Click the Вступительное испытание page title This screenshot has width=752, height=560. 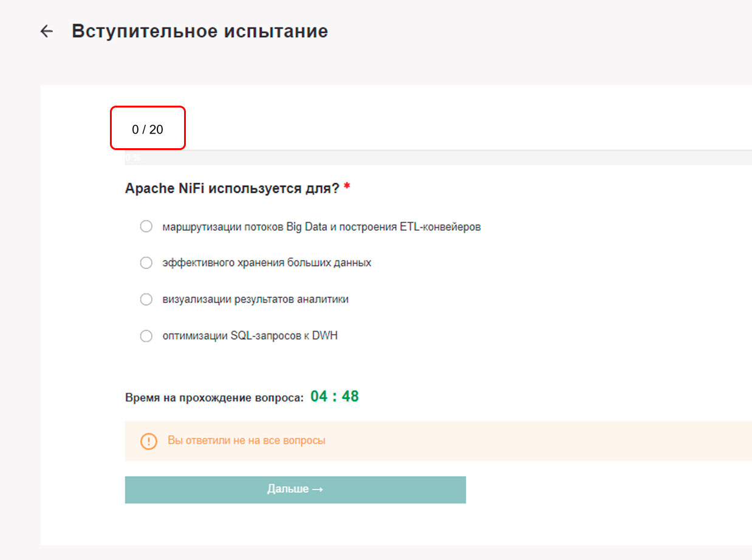tap(200, 32)
